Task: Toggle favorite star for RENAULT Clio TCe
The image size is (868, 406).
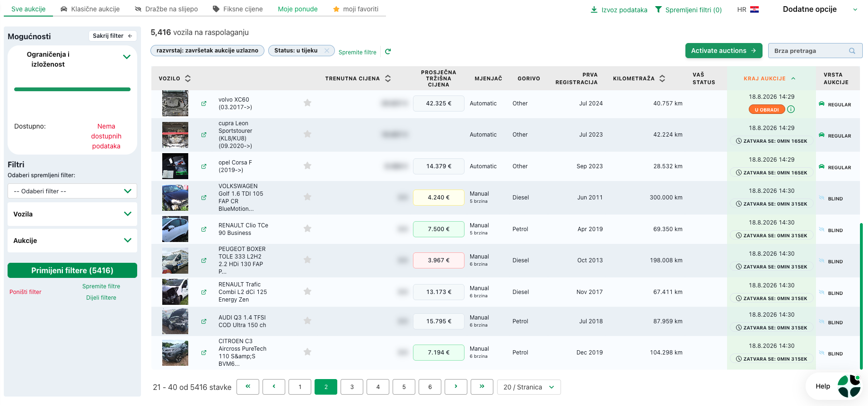Action: (x=307, y=229)
